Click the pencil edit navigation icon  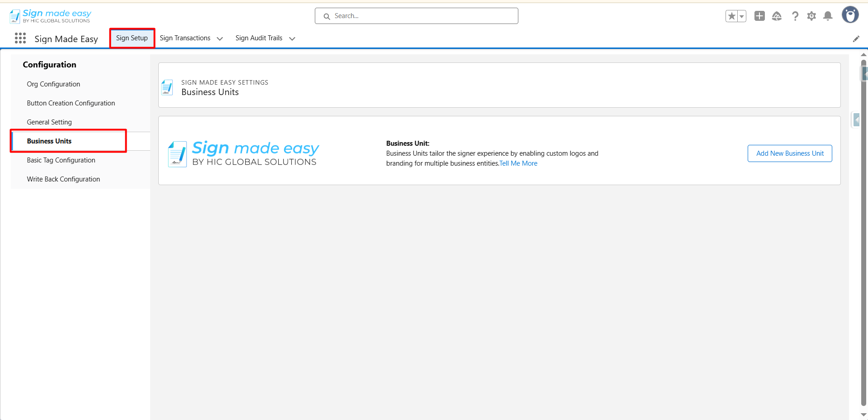[x=856, y=39]
